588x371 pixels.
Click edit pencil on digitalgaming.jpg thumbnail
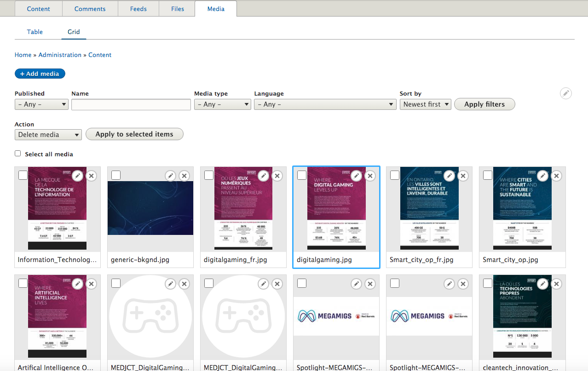(356, 176)
